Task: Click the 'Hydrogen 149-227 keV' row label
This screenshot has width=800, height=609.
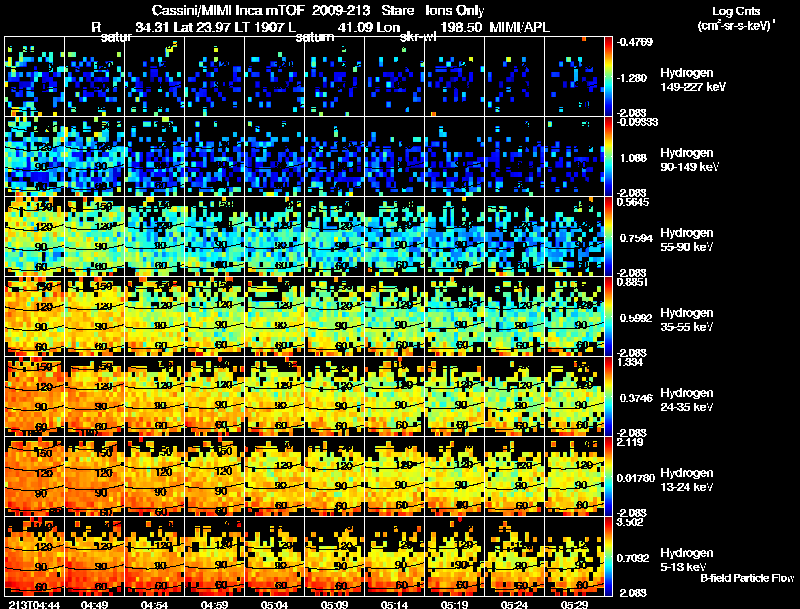Action: click(x=692, y=80)
